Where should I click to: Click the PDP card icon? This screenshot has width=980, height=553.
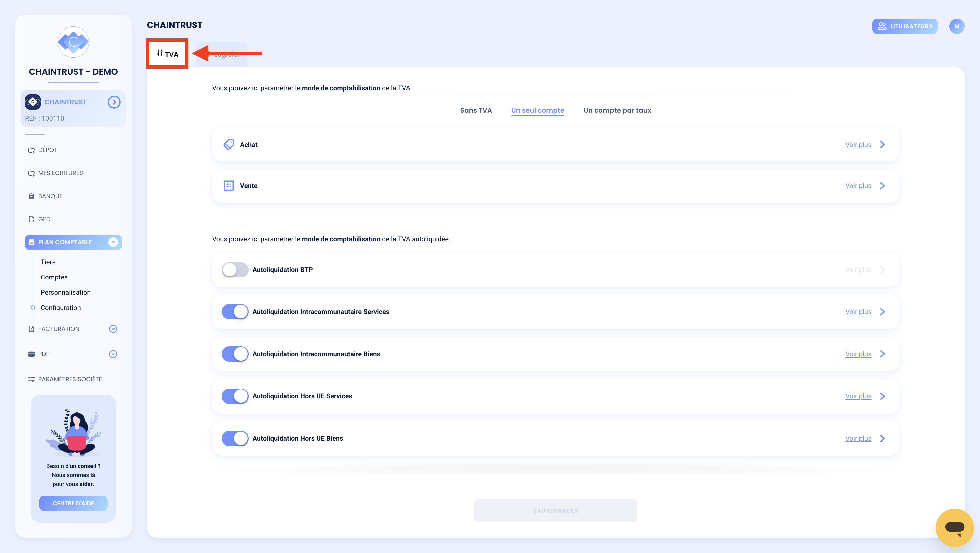click(x=31, y=354)
